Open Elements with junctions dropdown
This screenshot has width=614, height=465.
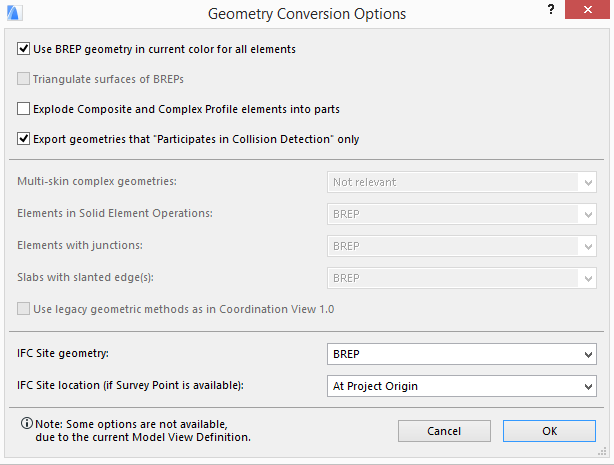462,245
